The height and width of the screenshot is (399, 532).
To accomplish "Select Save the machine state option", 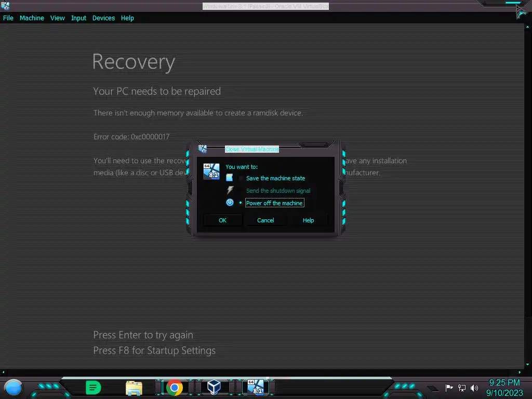I will click(x=275, y=178).
